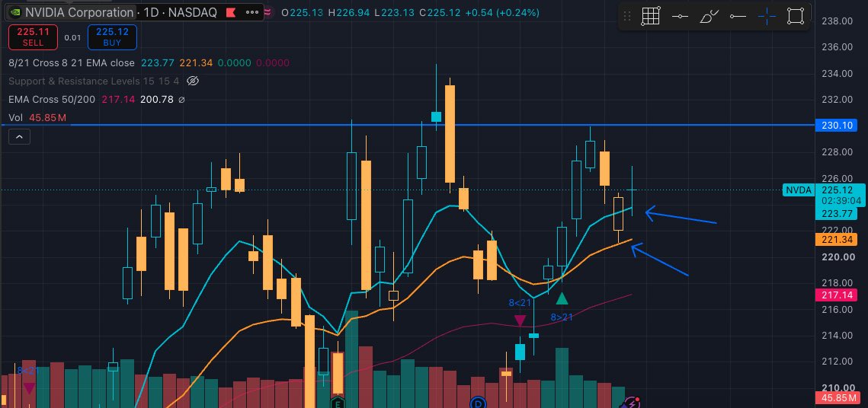This screenshot has height=408, width=868.
Task: Click the low price value L223.13
Action: pos(393,12)
